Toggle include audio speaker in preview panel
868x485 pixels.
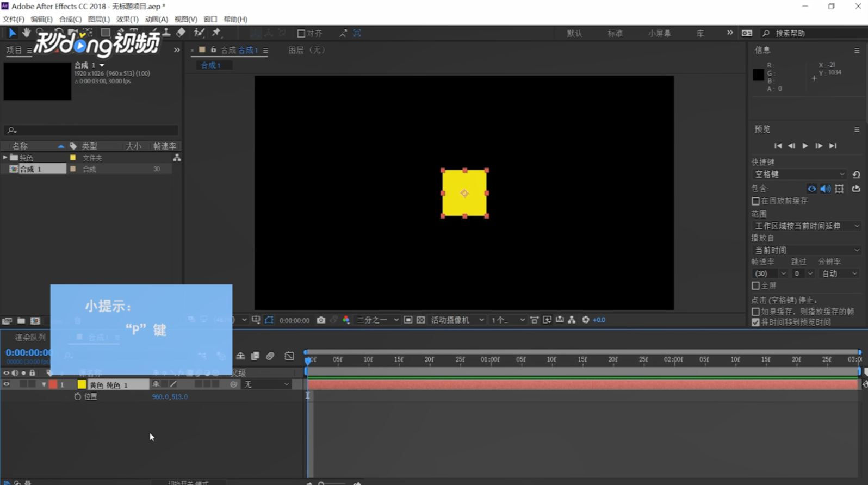(x=826, y=189)
